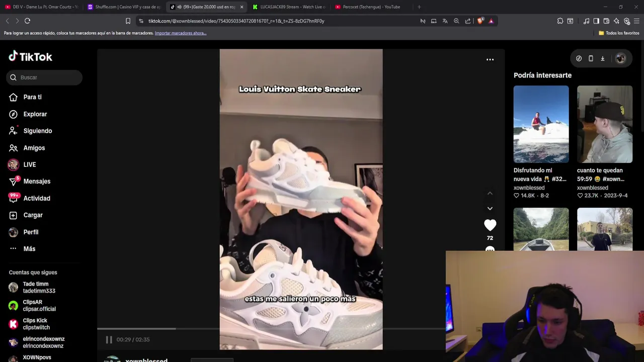This screenshot has width=644, height=362.
Task: Reload the page
Action: click(27, 21)
